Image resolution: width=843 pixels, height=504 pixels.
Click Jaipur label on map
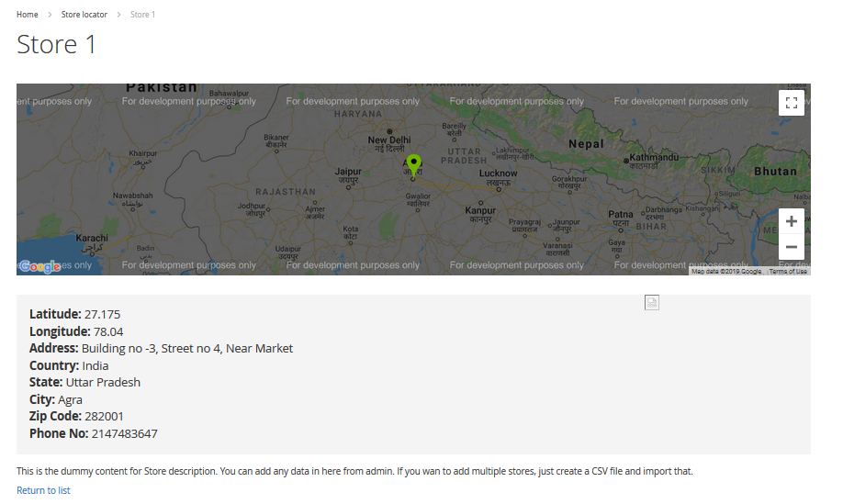point(348,172)
